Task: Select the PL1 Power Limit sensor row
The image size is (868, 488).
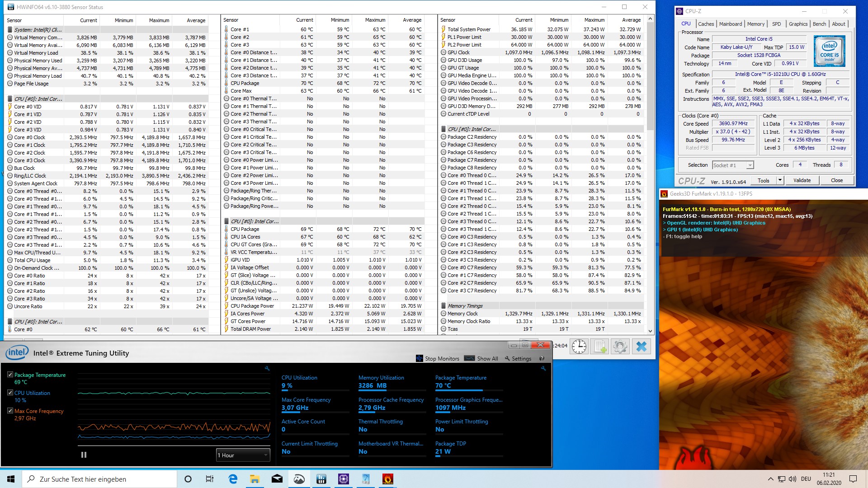Action: [x=542, y=37]
